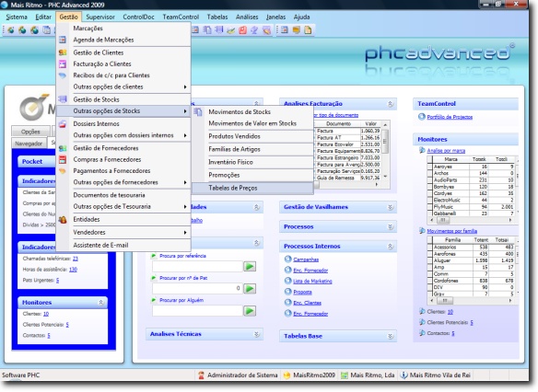Open the Portfólio de Projectos link

pyautogui.click(x=450, y=117)
